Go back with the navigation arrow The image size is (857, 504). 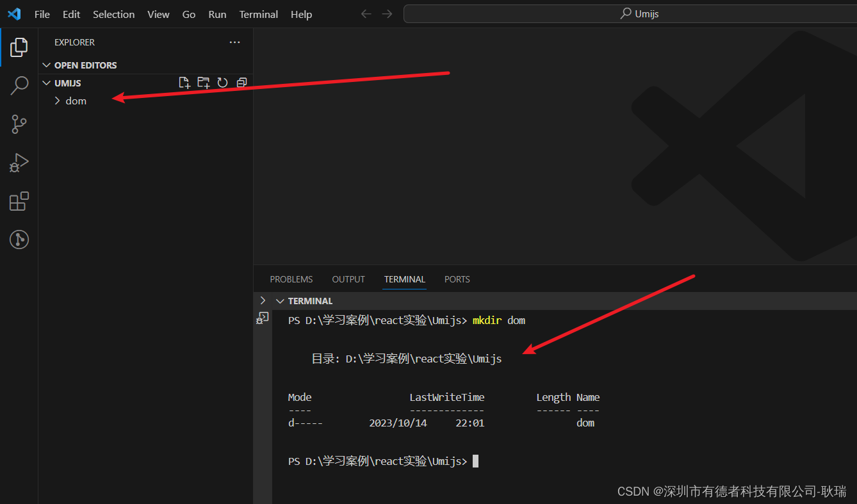pos(366,14)
